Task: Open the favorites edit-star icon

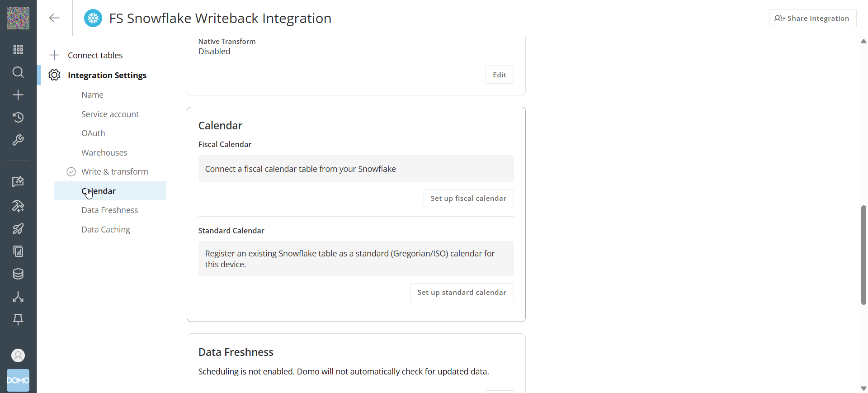Action: click(18, 182)
